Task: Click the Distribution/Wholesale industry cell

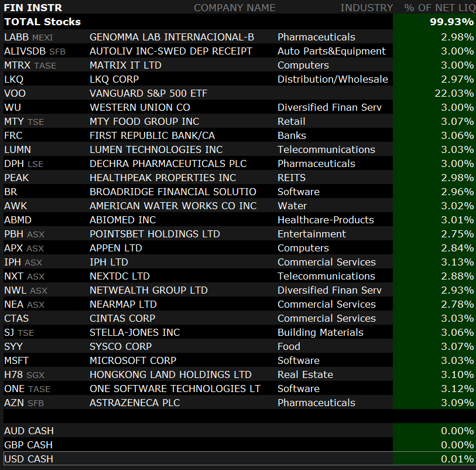Action: tap(333, 79)
